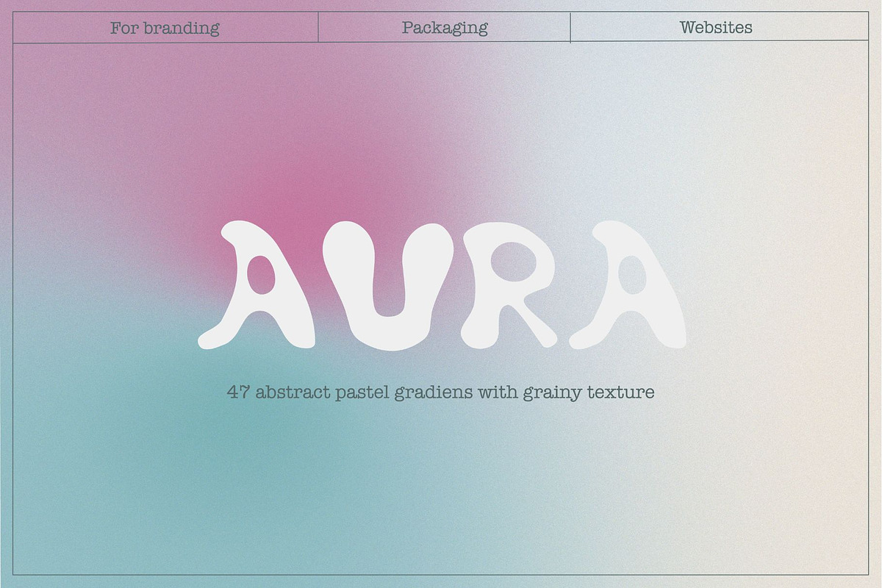Viewport: 882px width, 588px height.
Task: Select the 'Packaging' header label
Action: point(445,29)
